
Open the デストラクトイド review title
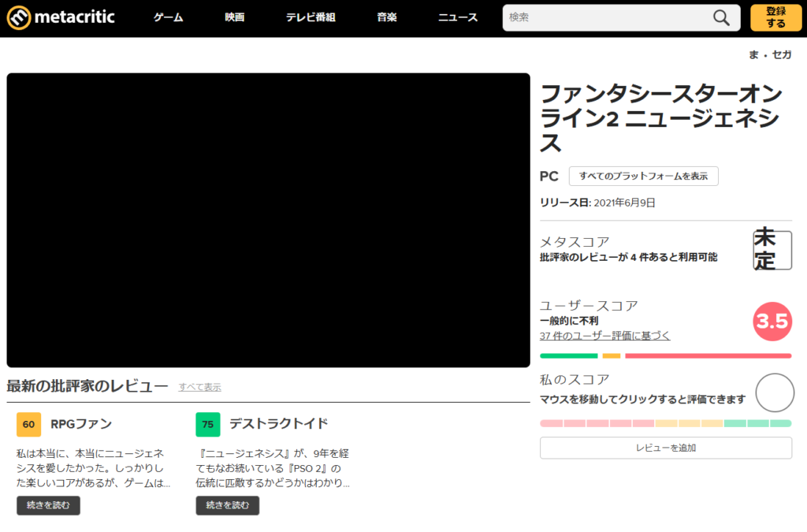278,423
